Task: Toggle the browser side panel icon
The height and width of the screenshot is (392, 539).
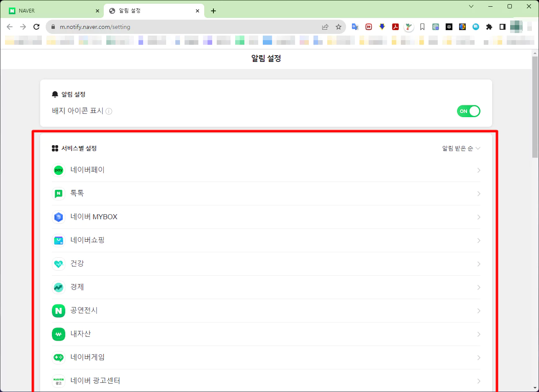Action: click(502, 27)
